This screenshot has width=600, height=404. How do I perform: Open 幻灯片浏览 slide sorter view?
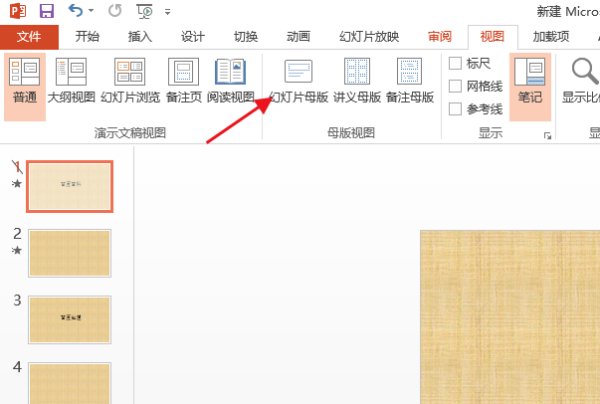(x=130, y=81)
